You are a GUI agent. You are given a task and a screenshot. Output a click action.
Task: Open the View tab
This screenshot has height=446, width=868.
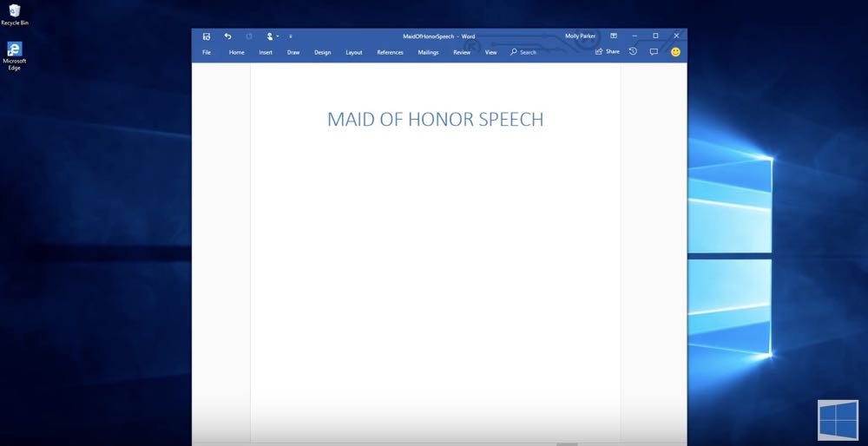[x=491, y=53]
